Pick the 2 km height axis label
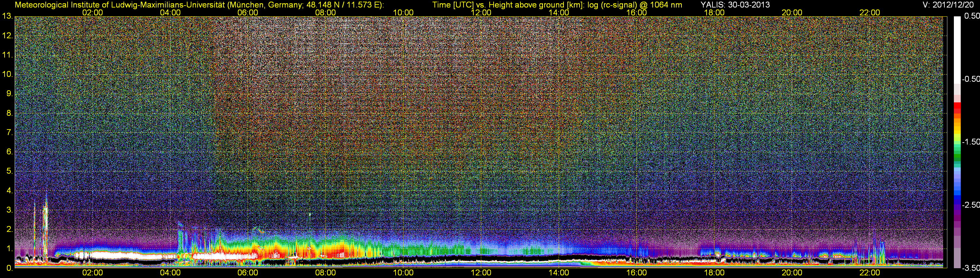 click(x=9, y=229)
